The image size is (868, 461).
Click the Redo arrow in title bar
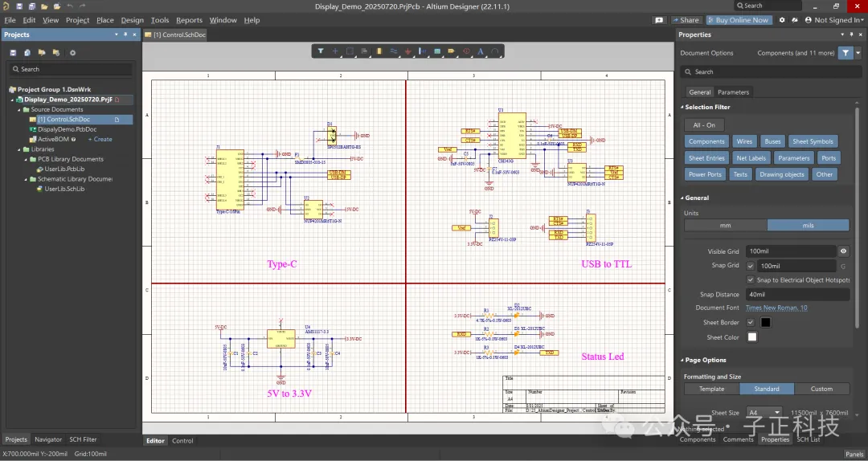(x=83, y=6)
